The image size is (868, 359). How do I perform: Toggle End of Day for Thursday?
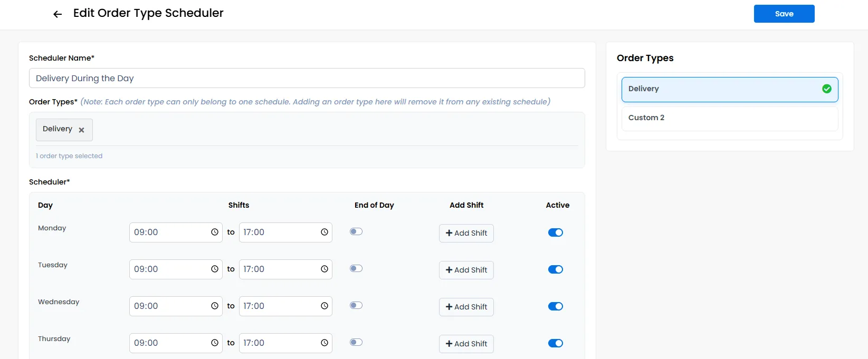tap(356, 342)
